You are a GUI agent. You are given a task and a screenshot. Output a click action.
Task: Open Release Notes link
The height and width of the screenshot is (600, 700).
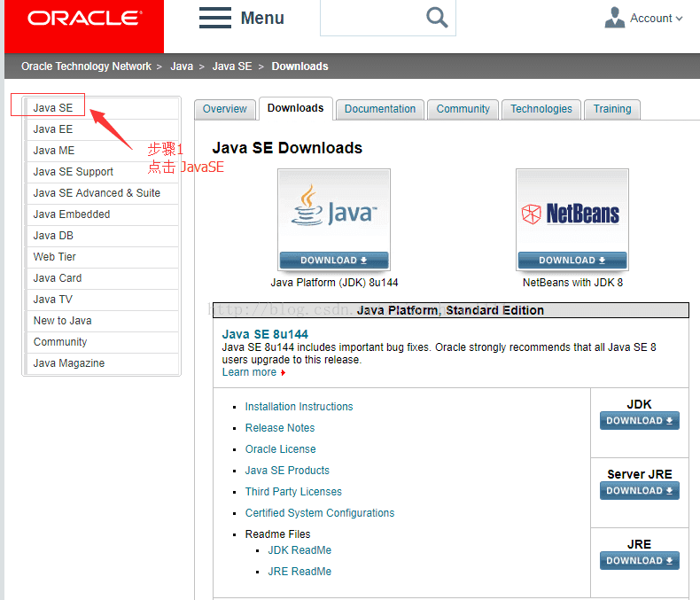point(280,428)
